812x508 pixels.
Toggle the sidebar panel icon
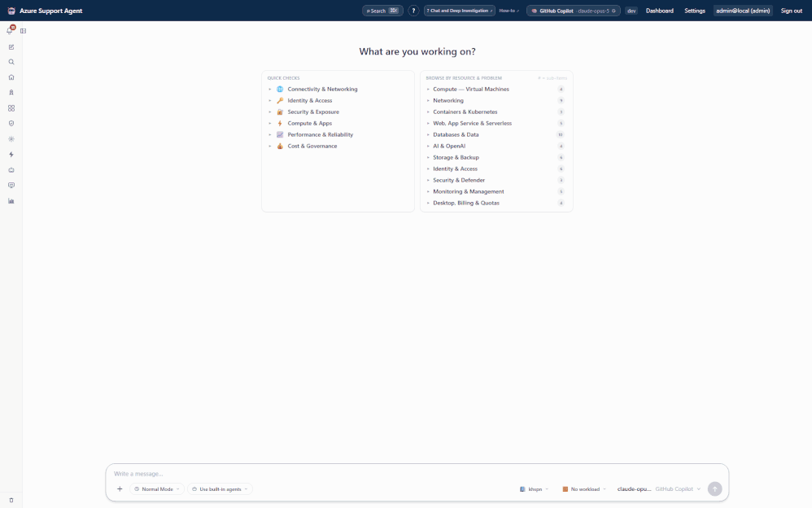24,31
